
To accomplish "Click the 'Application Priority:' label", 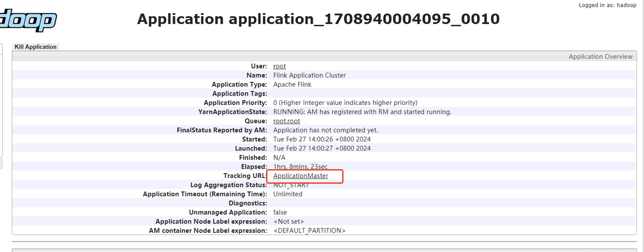I will (235, 103).
